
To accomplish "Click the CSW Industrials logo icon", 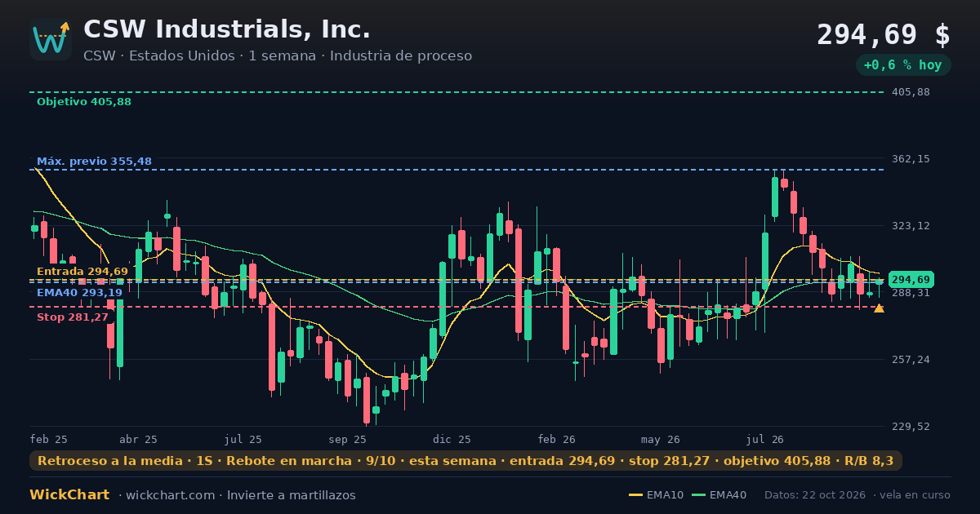I will 51,39.
